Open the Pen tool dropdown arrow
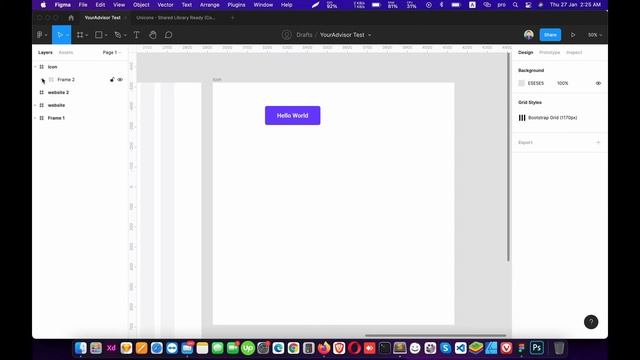The height and width of the screenshot is (360, 640). click(x=125, y=36)
